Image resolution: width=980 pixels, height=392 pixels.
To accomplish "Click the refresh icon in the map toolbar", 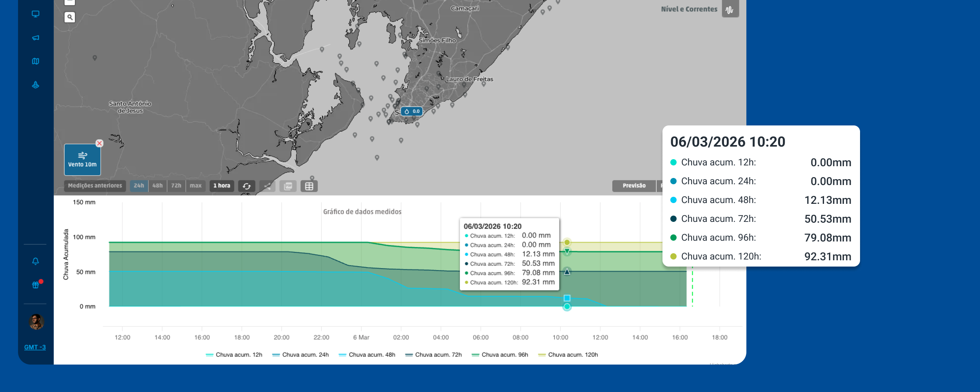I will (246, 186).
